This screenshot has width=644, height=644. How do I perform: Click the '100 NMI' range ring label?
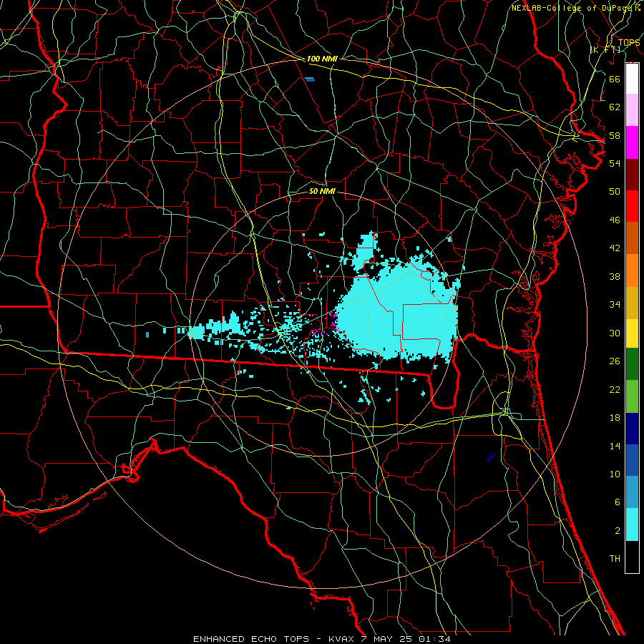point(322,59)
